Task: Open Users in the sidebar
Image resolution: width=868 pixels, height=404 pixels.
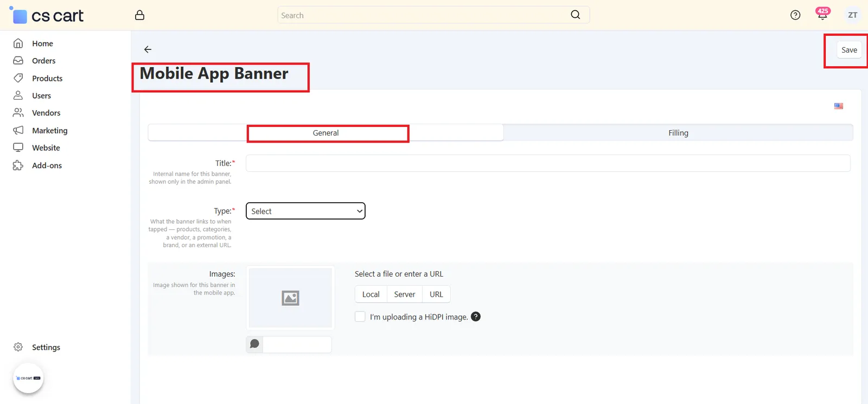Action: (x=41, y=95)
